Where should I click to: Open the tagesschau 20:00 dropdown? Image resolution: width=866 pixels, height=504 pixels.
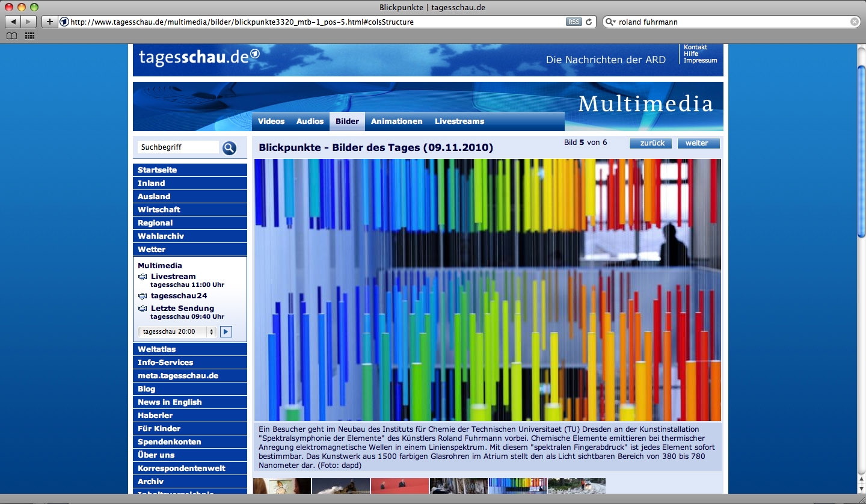177,331
